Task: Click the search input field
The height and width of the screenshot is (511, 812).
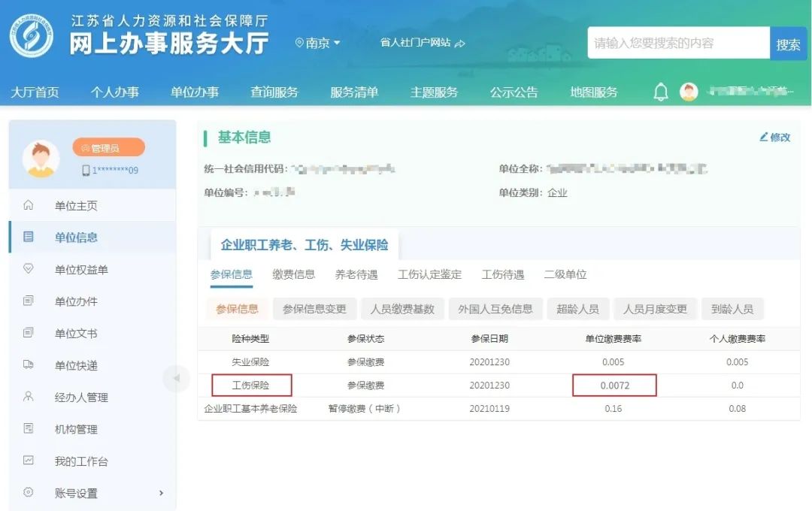Action: [678, 44]
